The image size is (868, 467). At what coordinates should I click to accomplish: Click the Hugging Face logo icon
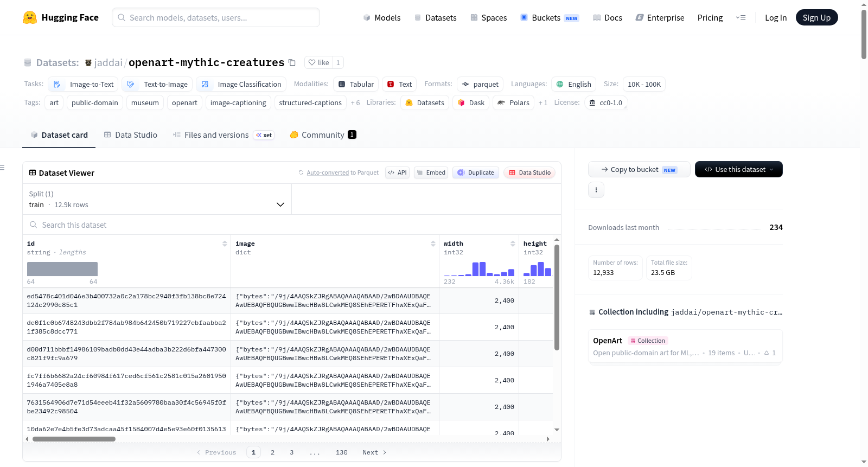coord(30,17)
